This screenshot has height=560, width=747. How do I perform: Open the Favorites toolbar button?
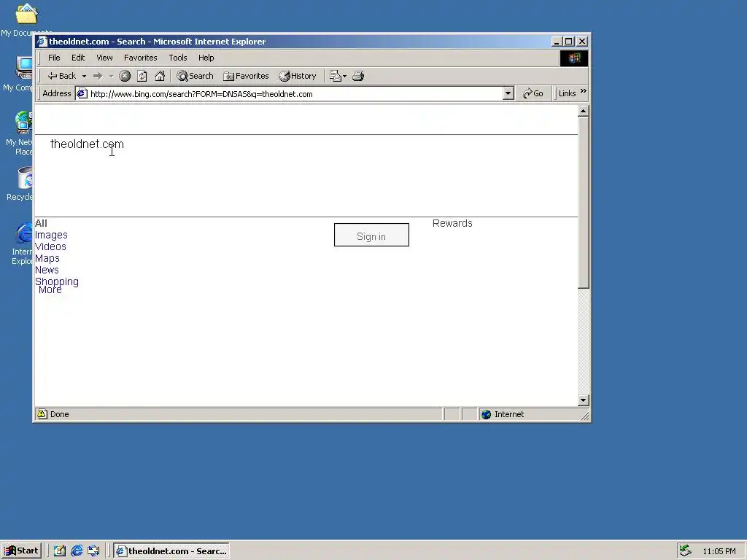(x=247, y=76)
